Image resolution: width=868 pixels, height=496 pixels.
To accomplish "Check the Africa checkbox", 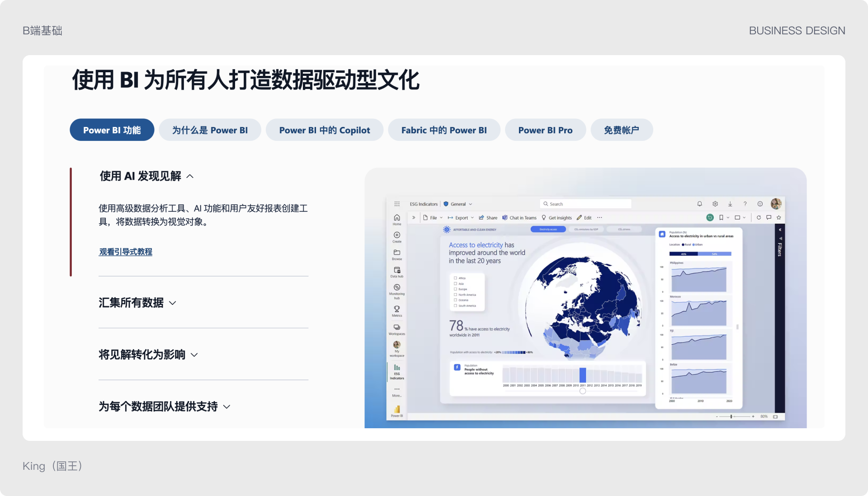I will pos(456,278).
